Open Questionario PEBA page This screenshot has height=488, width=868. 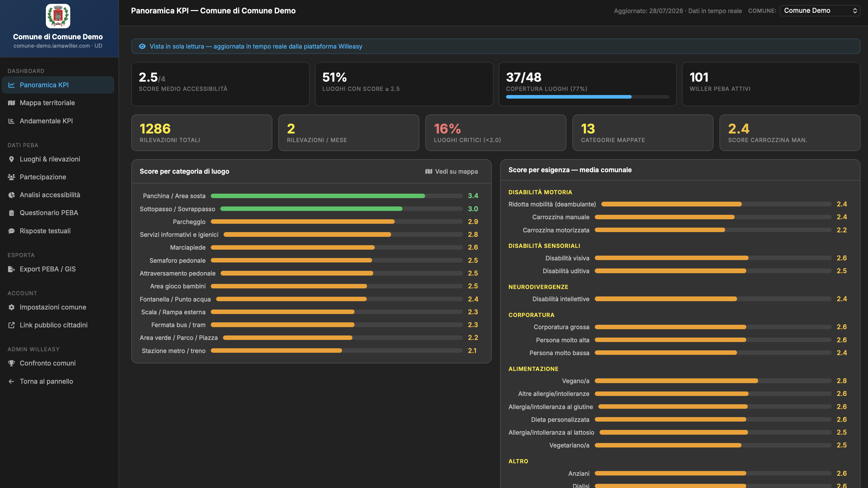pyautogui.click(x=58, y=213)
